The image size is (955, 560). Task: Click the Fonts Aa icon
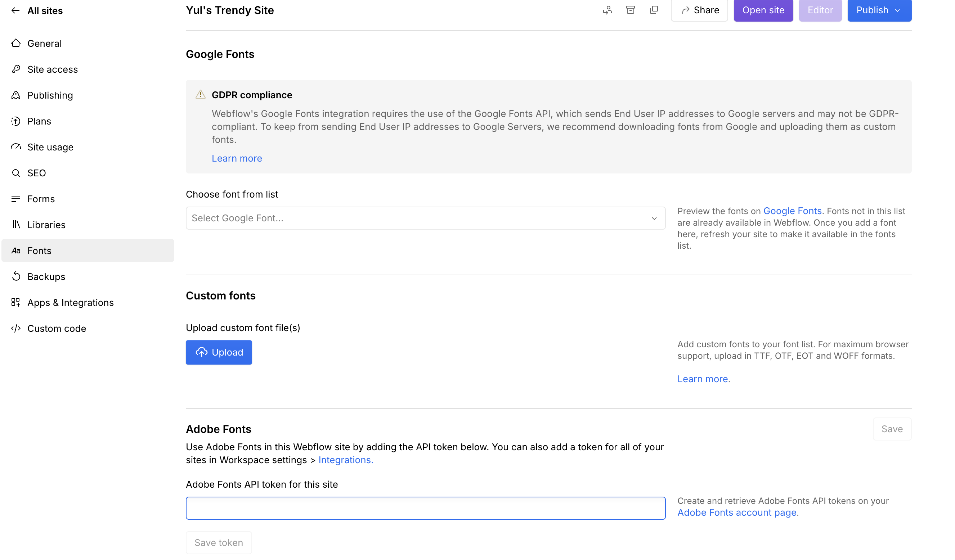[15, 250]
